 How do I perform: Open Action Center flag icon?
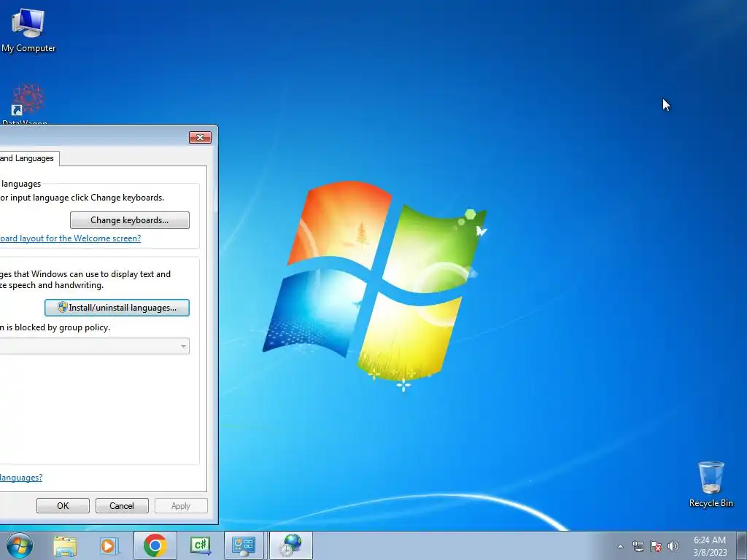[656, 546]
